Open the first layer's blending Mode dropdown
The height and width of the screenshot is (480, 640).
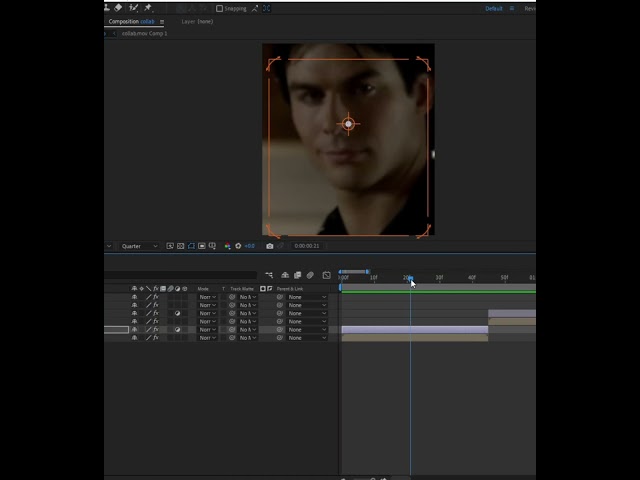click(207, 297)
